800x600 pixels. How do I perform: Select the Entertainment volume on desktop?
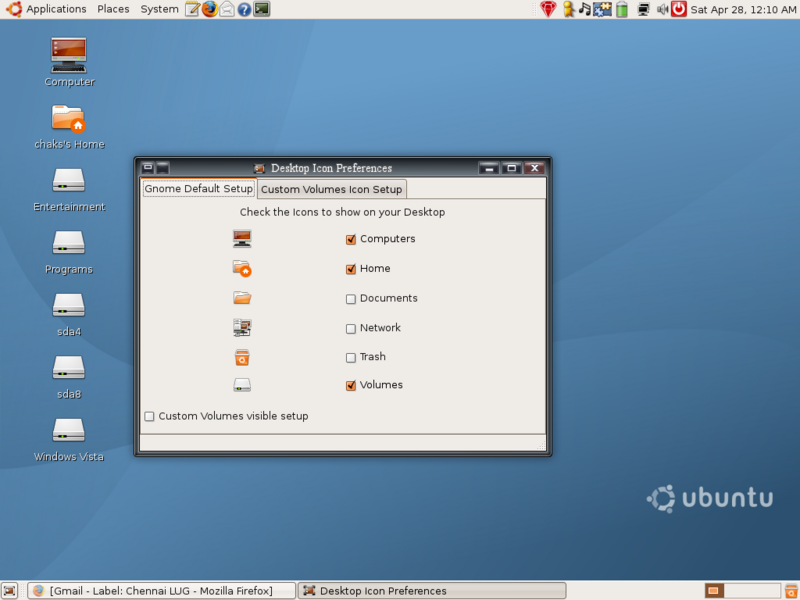(68, 181)
